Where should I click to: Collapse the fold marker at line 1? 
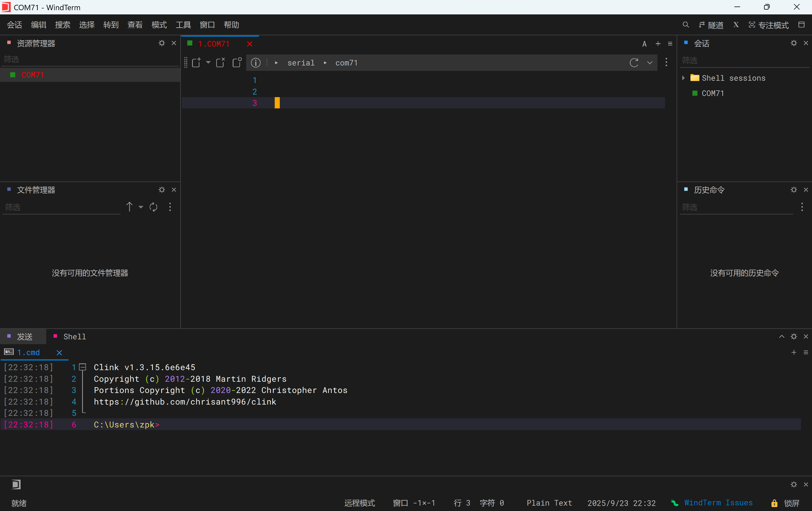(x=83, y=367)
